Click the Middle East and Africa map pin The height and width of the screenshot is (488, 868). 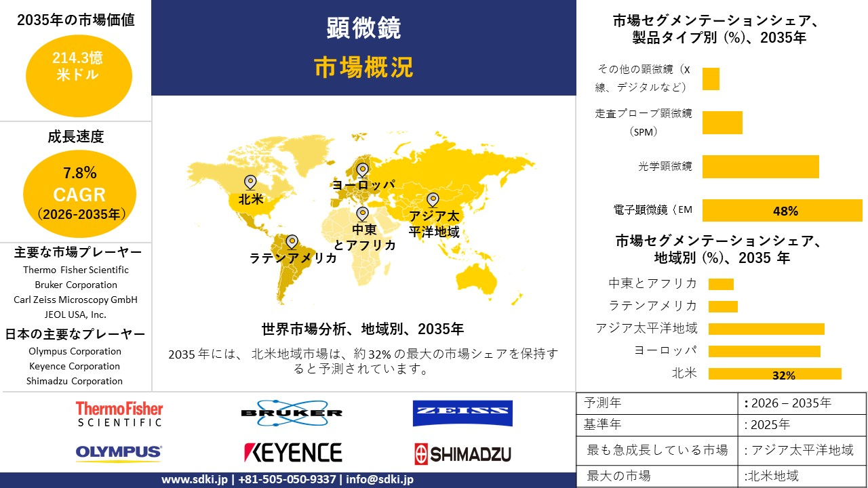(x=362, y=213)
